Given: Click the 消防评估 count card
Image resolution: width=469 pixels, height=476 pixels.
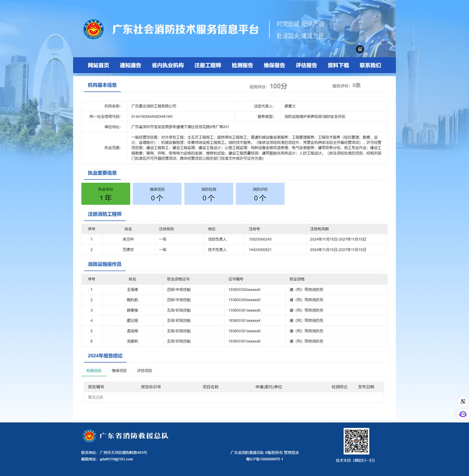Looking at the screenshot, I should 260,193.
